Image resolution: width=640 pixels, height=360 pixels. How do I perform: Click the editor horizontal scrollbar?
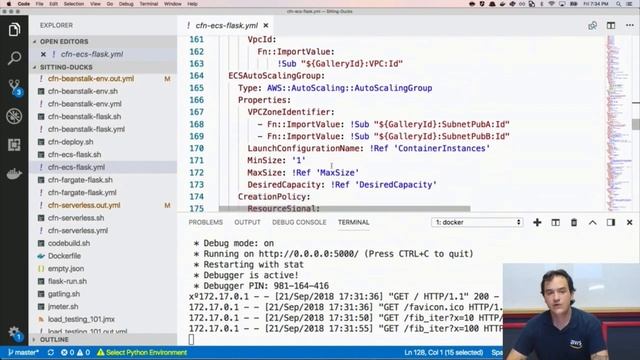pos(344,209)
